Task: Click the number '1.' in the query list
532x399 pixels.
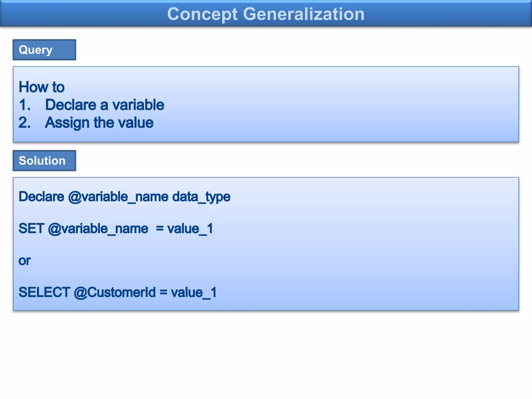Action: point(25,105)
